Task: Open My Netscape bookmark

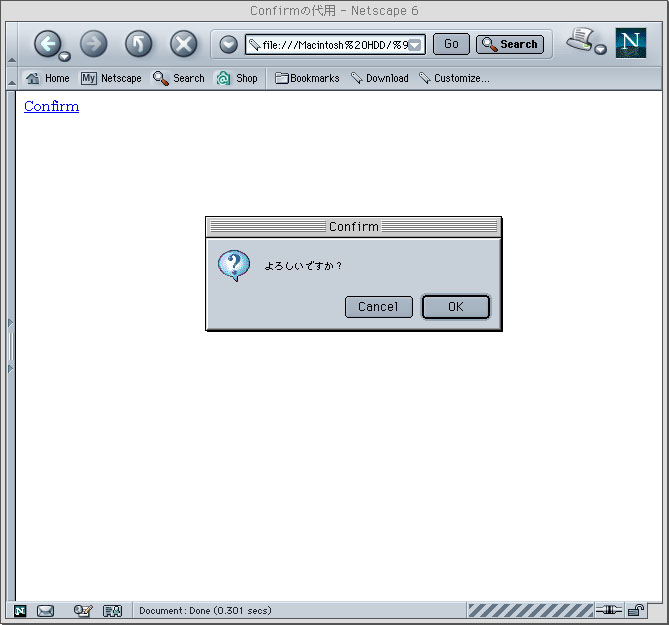Action: [111, 78]
